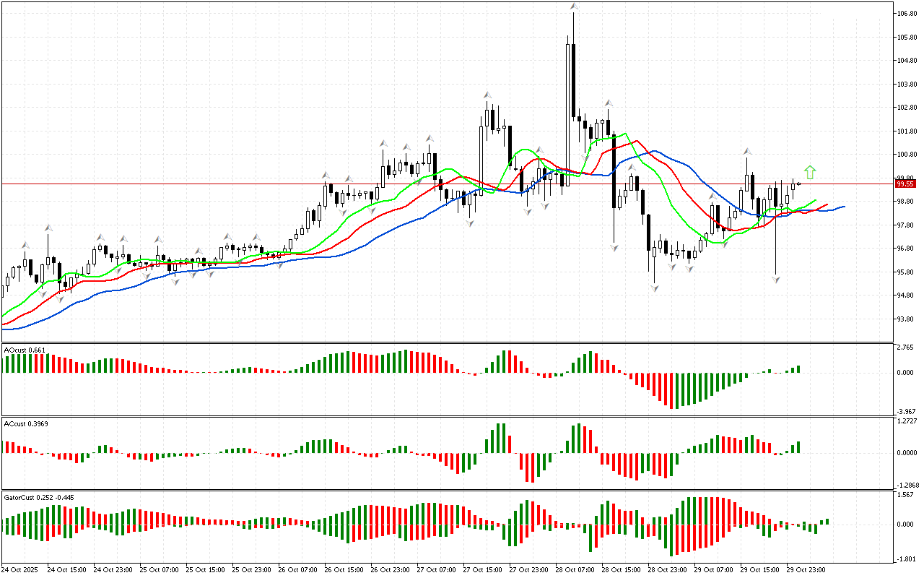Image resolution: width=924 pixels, height=578 pixels.
Task: Click the 93.80 price scale value
Action: coord(905,319)
